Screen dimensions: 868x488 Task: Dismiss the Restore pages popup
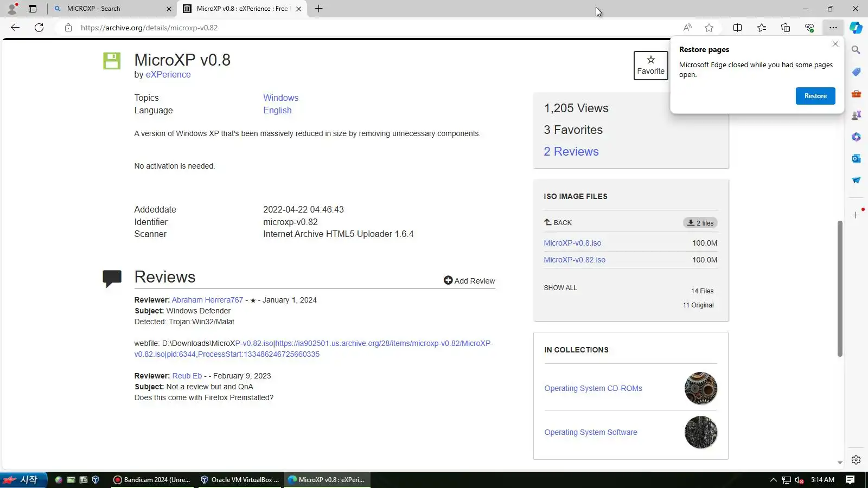click(x=835, y=44)
